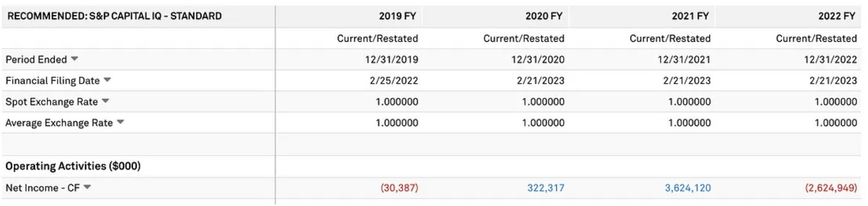
Task: Select the 2021 FY column header
Action: tap(692, 17)
